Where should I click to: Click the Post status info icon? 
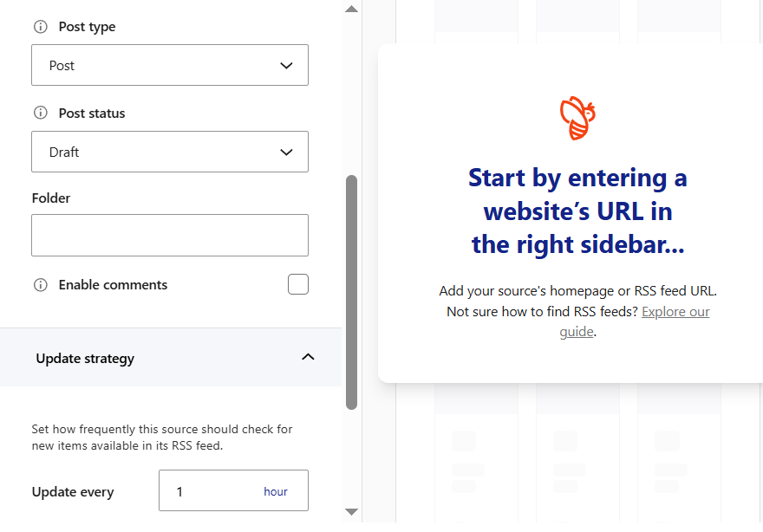(x=40, y=113)
